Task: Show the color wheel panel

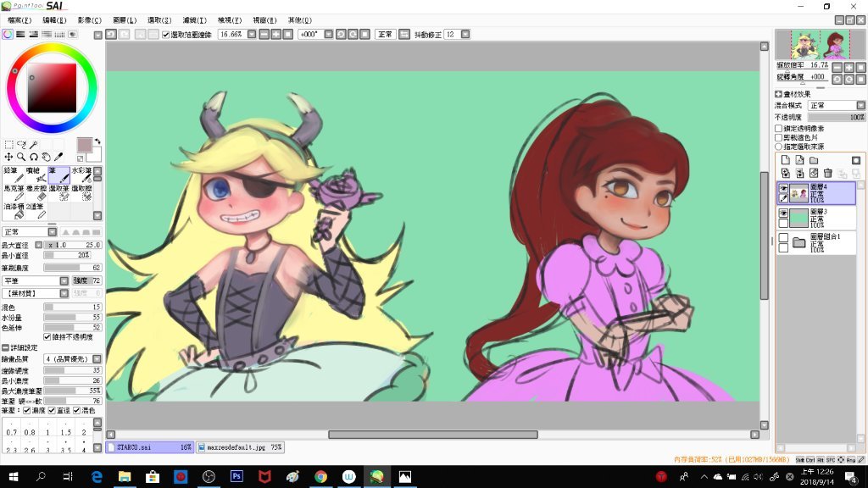Action: coord(8,34)
